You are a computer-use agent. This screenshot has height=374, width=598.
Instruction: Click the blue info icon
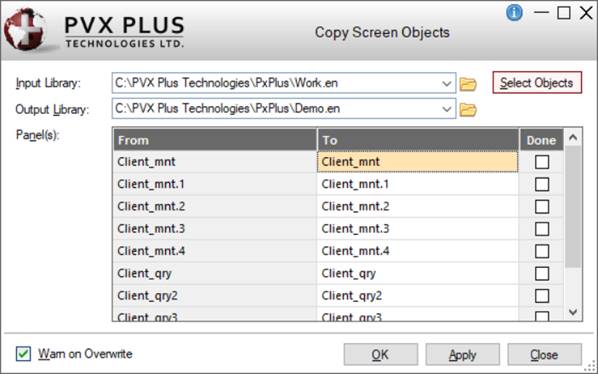click(514, 13)
